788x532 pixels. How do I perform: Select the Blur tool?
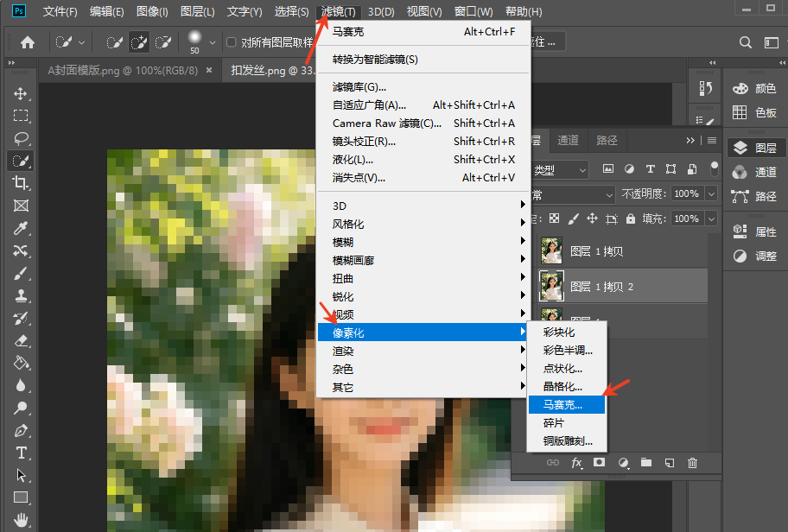[x=21, y=385]
